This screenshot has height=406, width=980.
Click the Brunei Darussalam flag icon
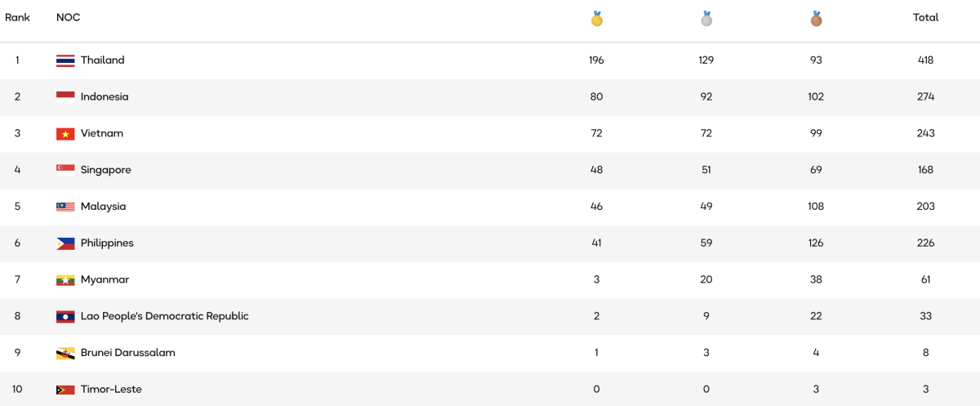point(65,353)
